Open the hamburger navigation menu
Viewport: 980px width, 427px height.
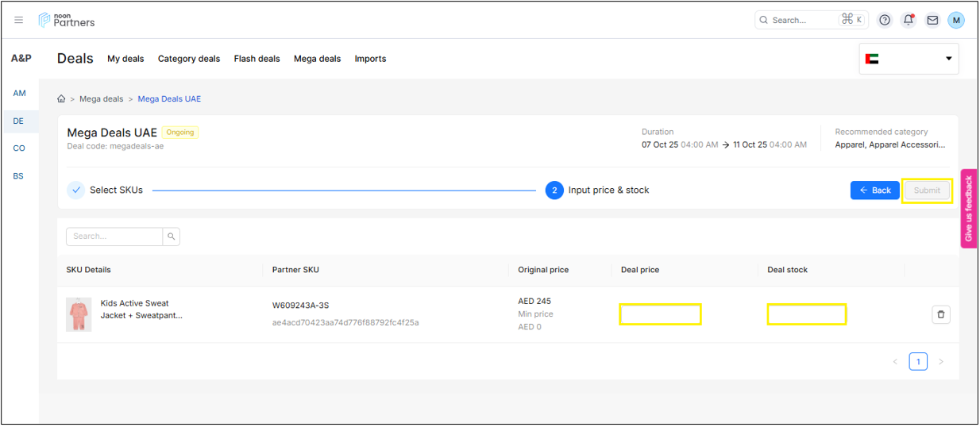pyautogui.click(x=19, y=20)
